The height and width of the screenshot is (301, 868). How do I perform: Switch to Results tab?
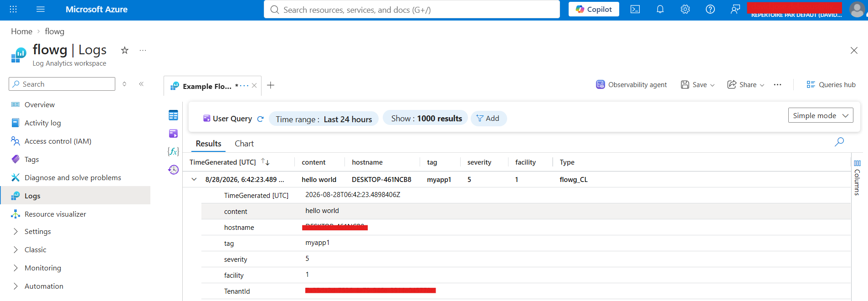[208, 144]
